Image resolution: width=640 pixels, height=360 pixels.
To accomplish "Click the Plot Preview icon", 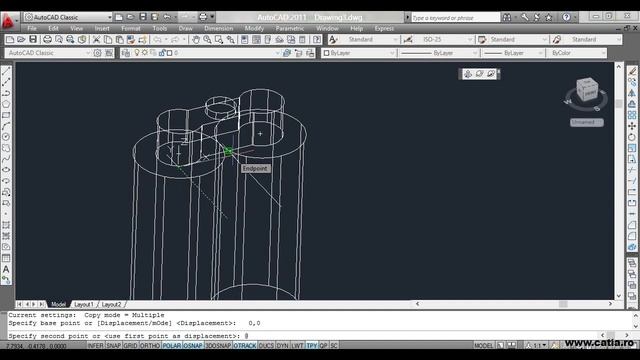I will pos(59,40).
